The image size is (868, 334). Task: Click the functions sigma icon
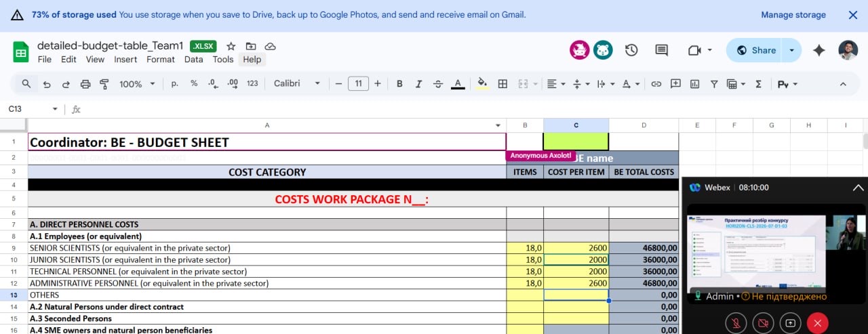[758, 84]
